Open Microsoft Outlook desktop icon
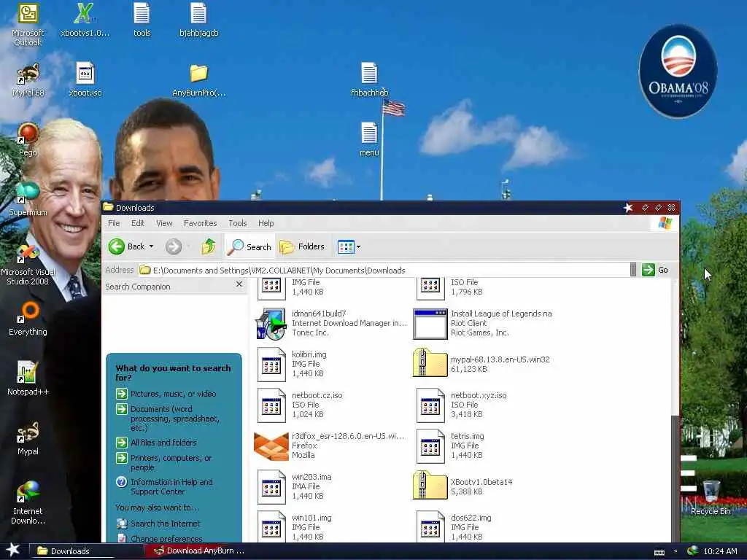This screenshot has width=747, height=560. (x=28, y=24)
